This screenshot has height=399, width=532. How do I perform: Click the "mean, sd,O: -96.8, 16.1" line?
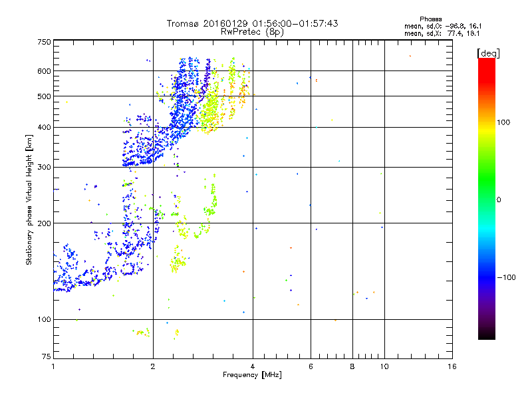(443, 26)
